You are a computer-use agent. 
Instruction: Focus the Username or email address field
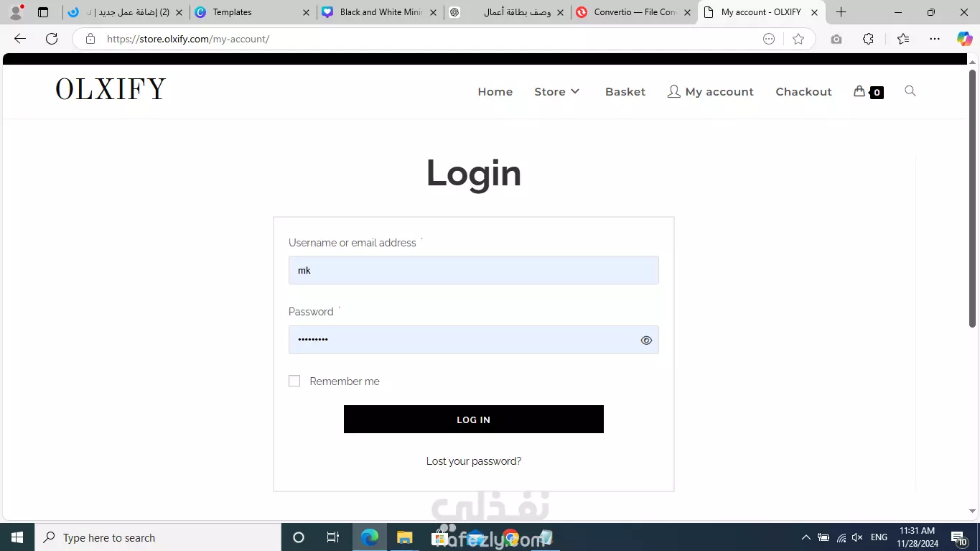pyautogui.click(x=474, y=270)
